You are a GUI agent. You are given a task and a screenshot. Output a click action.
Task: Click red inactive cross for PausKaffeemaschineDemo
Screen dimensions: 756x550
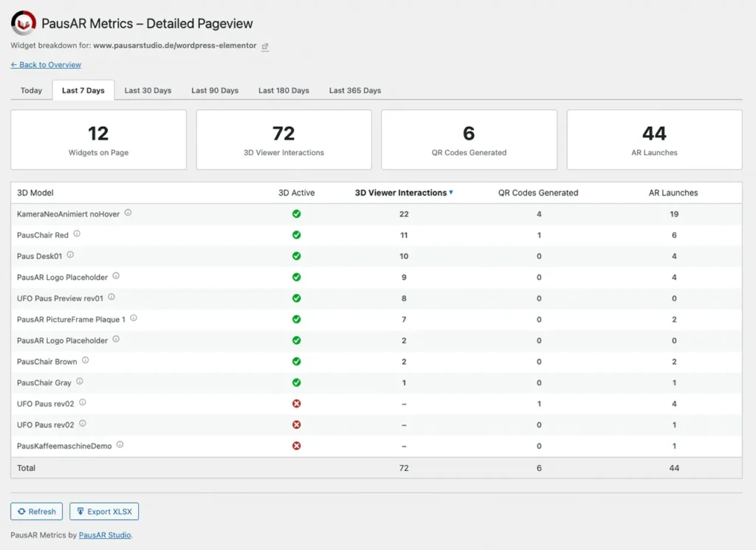point(297,446)
